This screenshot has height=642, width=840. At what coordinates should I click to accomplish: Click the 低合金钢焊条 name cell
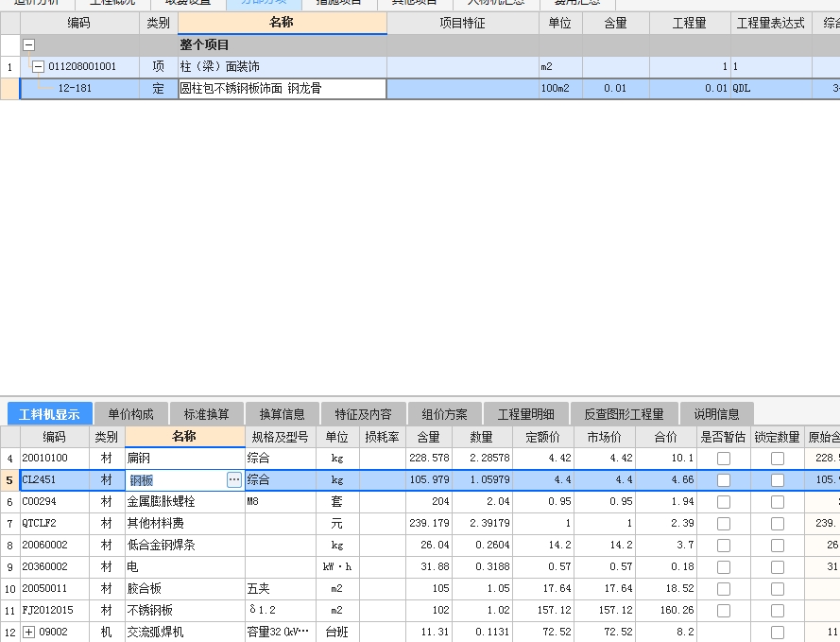pyautogui.click(x=185, y=546)
